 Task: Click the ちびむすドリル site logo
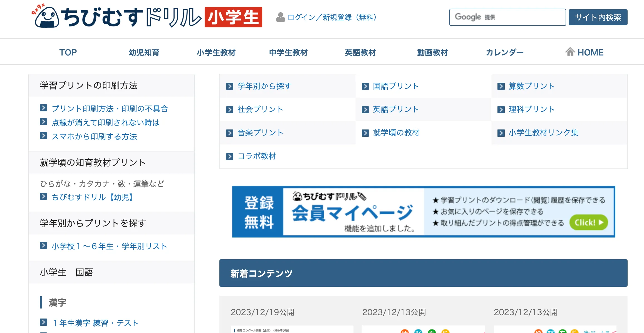(147, 16)
